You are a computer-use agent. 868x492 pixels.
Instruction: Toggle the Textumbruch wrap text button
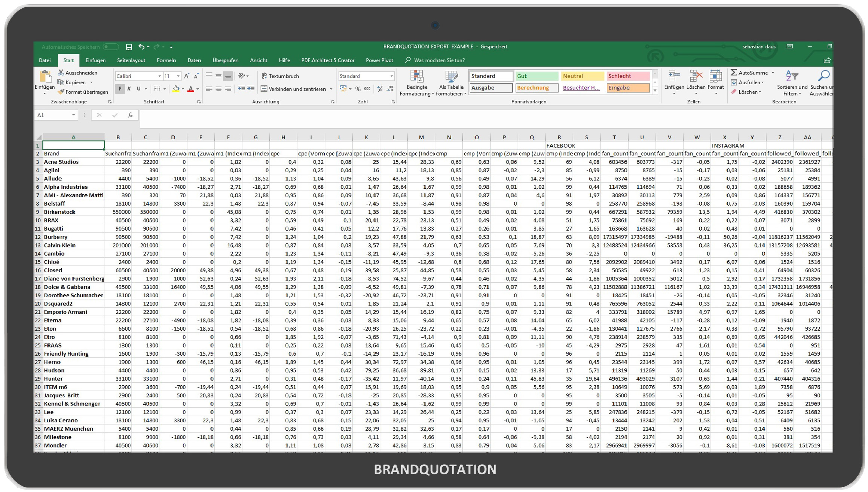click(x=280, y=76)
